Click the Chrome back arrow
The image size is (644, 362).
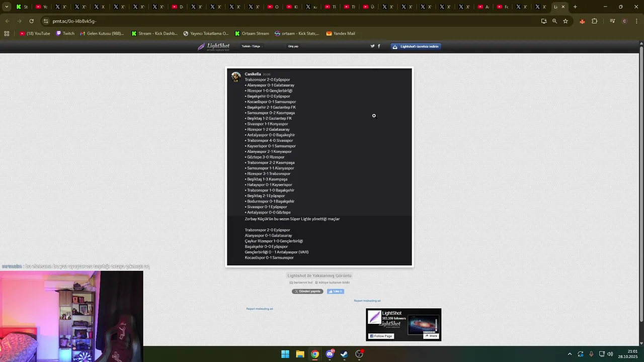7,21
